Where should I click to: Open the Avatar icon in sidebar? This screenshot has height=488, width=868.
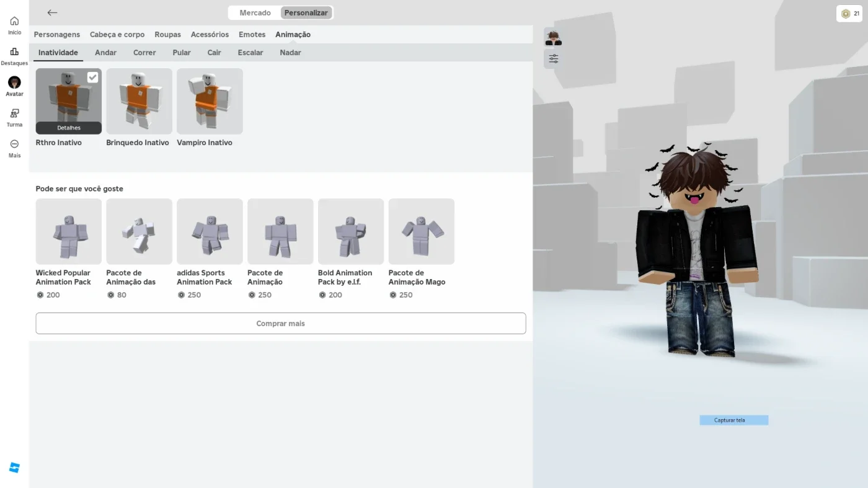[x=14, y=82]
